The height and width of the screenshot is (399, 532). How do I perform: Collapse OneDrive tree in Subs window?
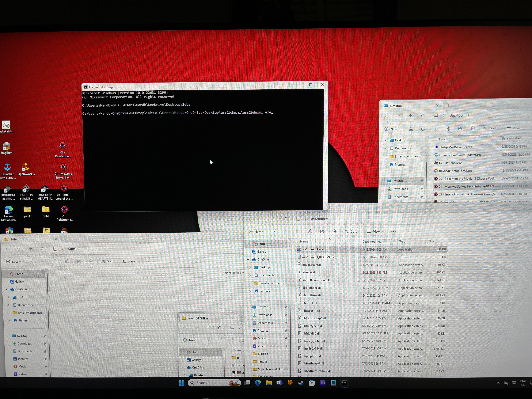tap(6, 289)
